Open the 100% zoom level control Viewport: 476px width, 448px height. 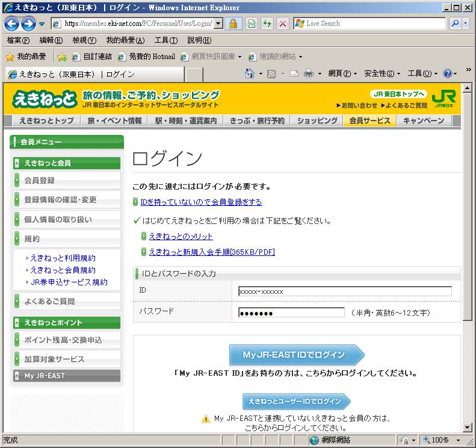pos(442,440)
